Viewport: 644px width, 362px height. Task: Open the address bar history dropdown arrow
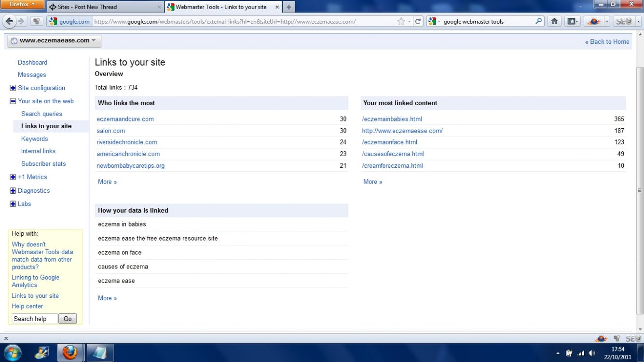coord(409,21)
